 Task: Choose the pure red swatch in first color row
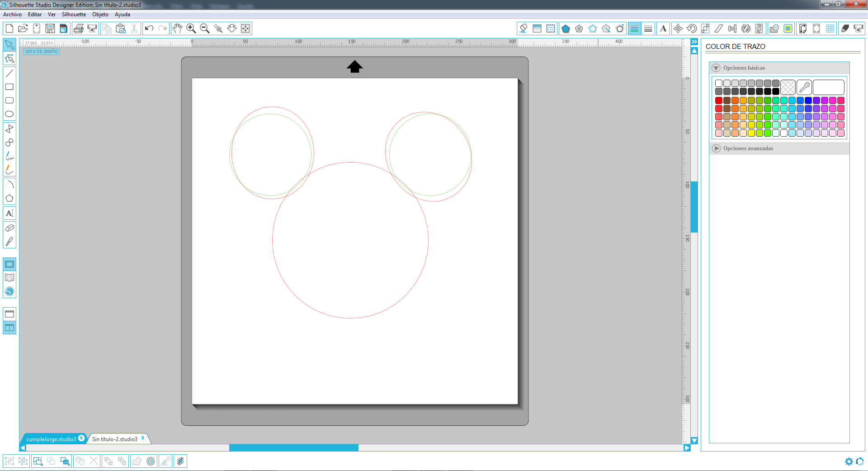[719, 100]
